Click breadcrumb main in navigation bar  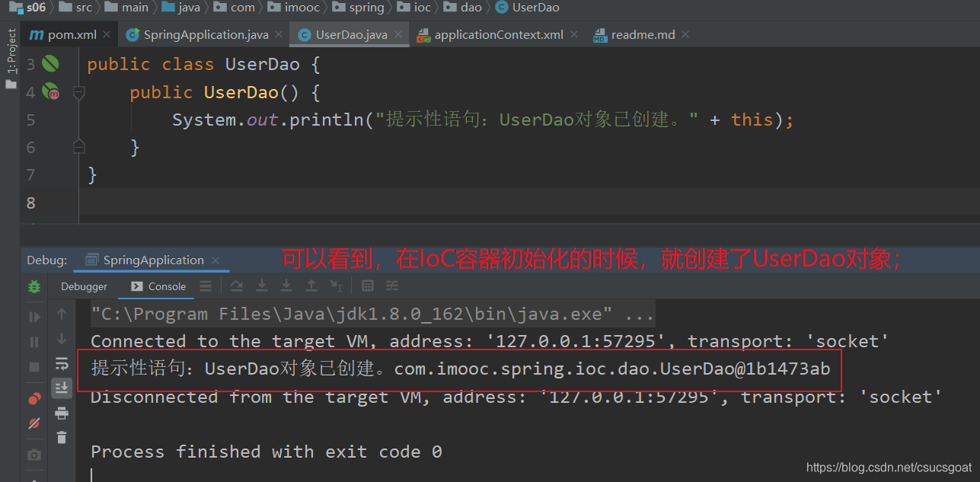click(x=126, y=8)
